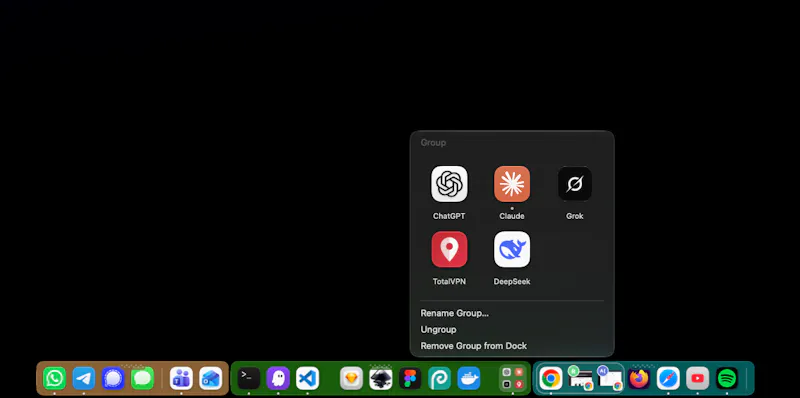
Task: Click the Claude label text
Action: tap(512, 216)
